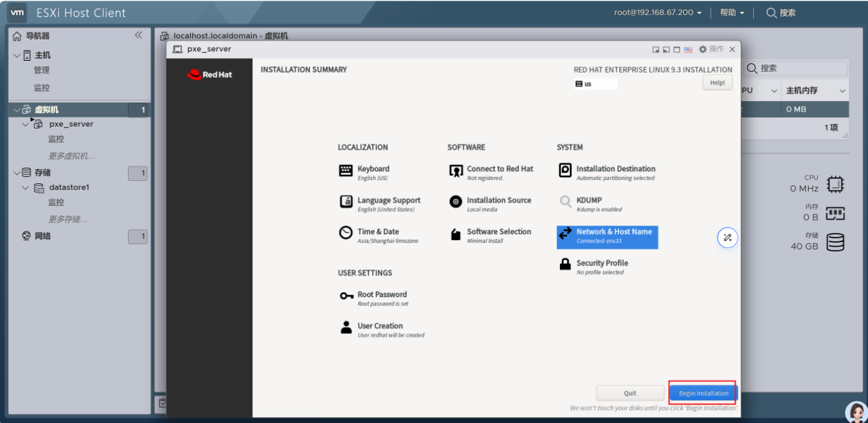Viewport: 868px width, 423px height.
Task: Close the pxe_server console window
Action: pos(732,49)
